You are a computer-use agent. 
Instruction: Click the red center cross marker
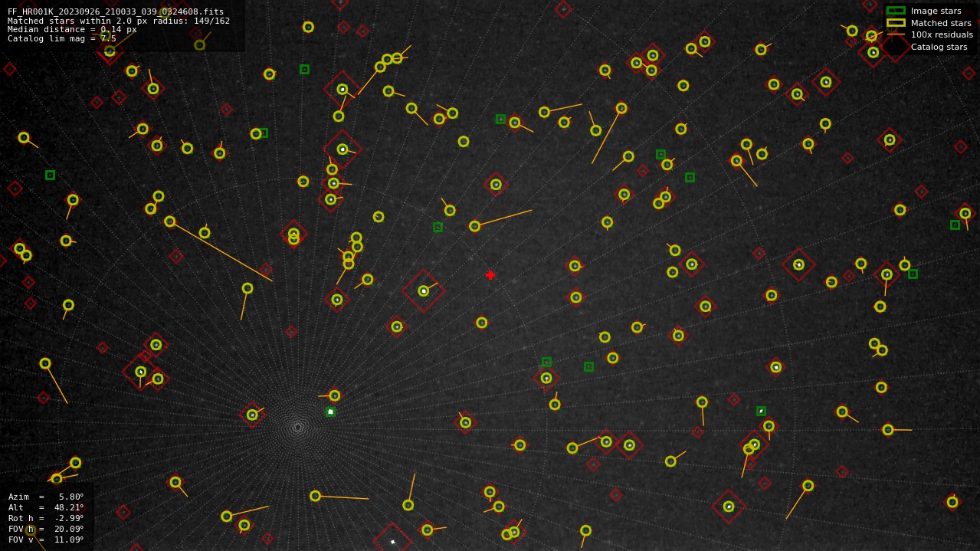pyautogui.click(x=490, y=275)
